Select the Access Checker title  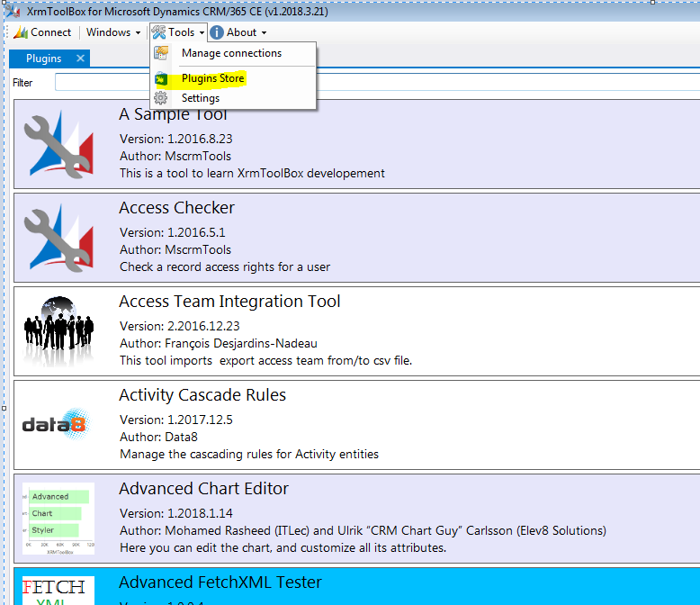point(176,208)
